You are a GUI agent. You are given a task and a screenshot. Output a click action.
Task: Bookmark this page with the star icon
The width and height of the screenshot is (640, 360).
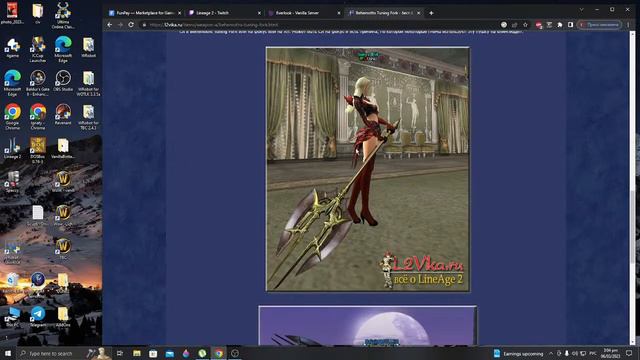coord(525,25)
